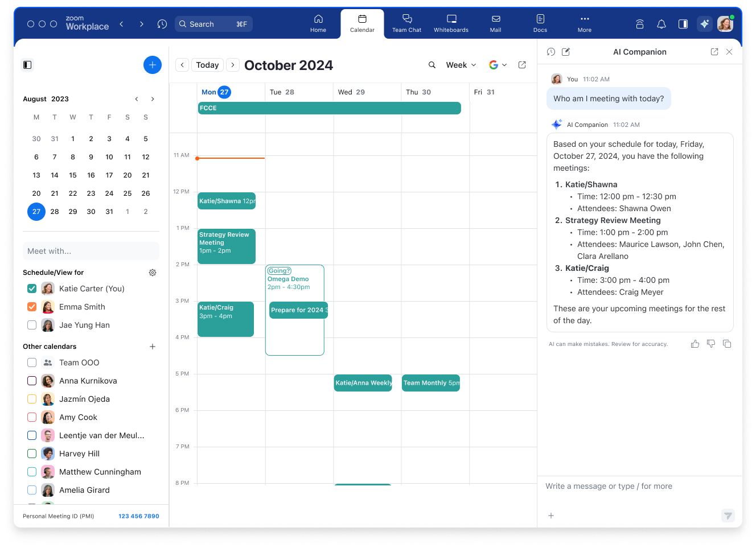Enable Jae Yung Han calendar
Screen dimensions: 756x548
tap(32, 325)
